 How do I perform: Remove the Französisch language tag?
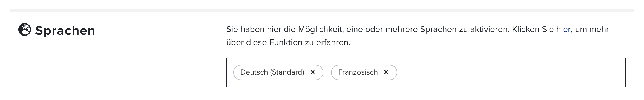pyautogui.click(x=386, y=72)
